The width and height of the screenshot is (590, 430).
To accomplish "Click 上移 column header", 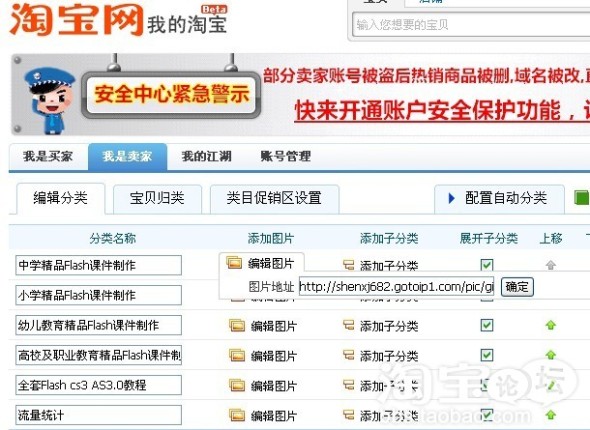I will [x=551, y=238].
